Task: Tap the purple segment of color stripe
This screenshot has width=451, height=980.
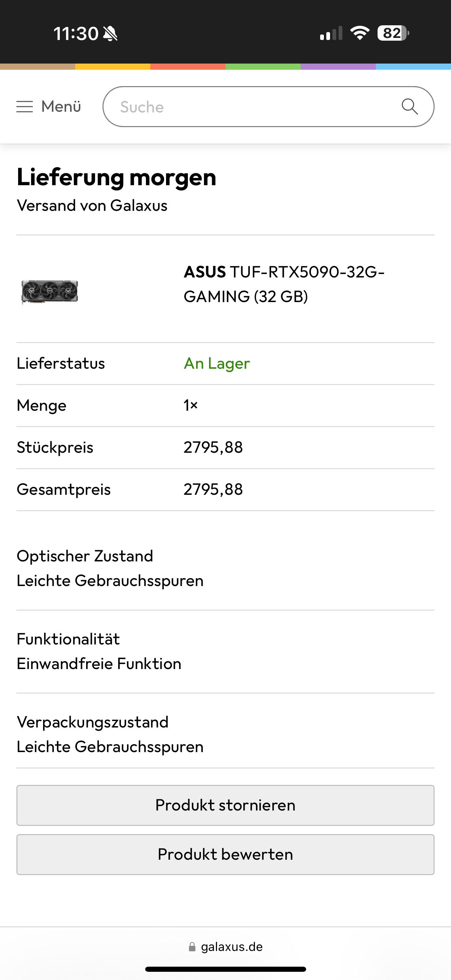Action: 338,67
